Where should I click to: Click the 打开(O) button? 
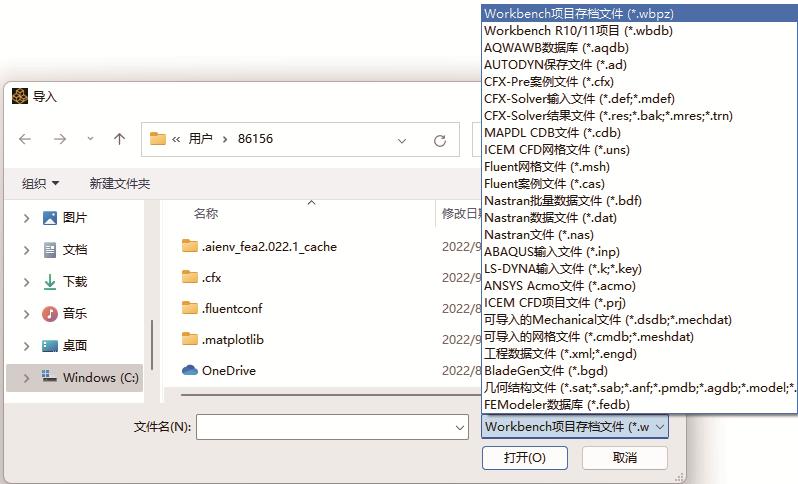(525, 458)
